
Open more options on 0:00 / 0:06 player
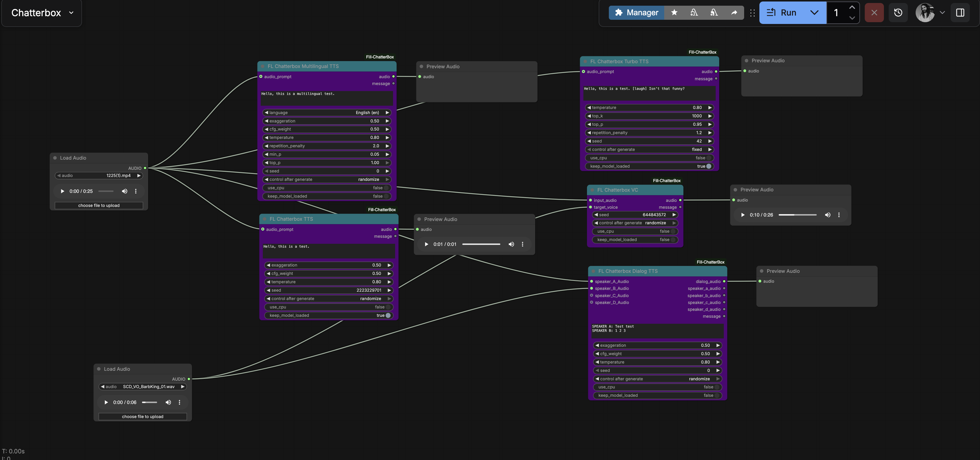[180, 402]
